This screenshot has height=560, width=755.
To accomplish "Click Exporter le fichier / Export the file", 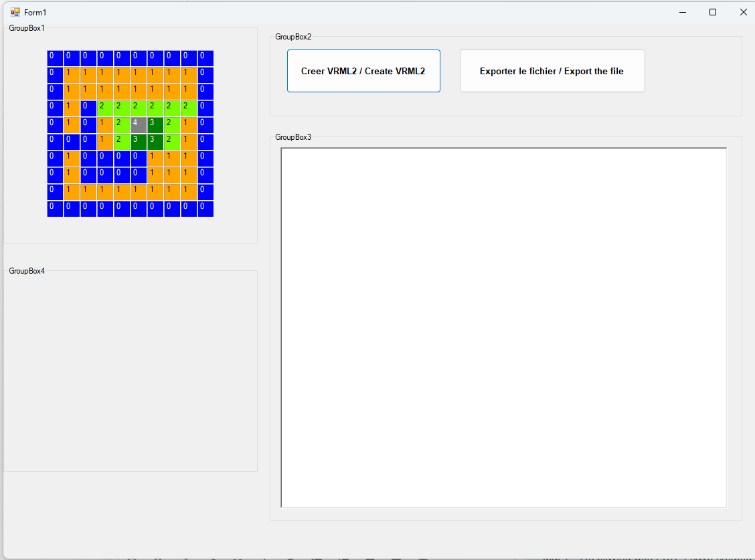I will pyautogui.click(x=552, y=71).
